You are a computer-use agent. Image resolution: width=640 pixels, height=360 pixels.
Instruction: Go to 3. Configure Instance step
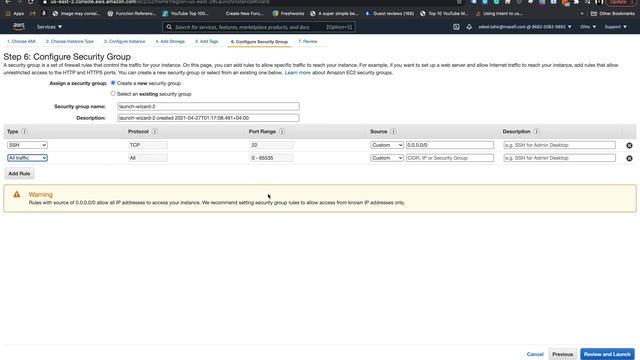pyautogui.click(x=124, y=42)
